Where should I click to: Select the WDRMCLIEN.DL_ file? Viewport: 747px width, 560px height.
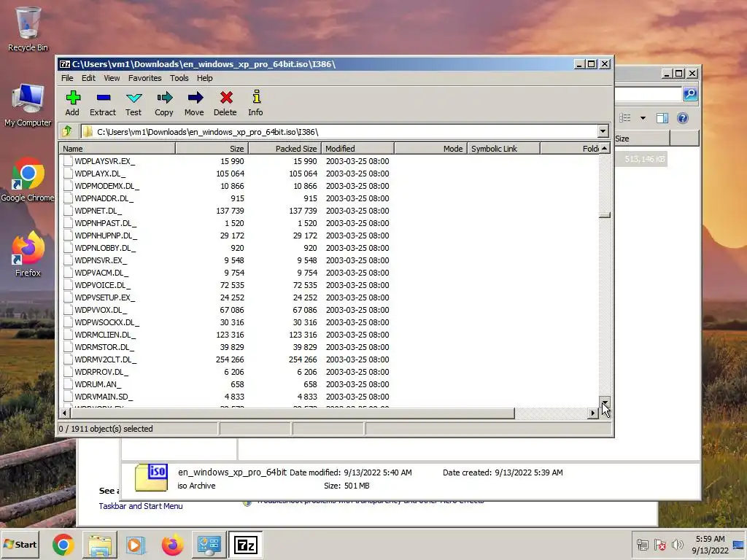105,334
